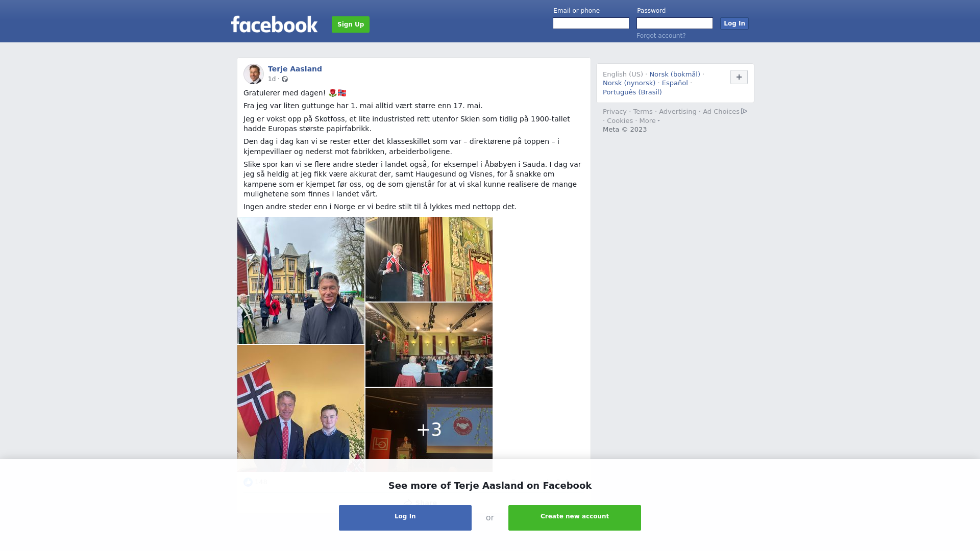Open photo of two men beside flag

click(301, 408)
